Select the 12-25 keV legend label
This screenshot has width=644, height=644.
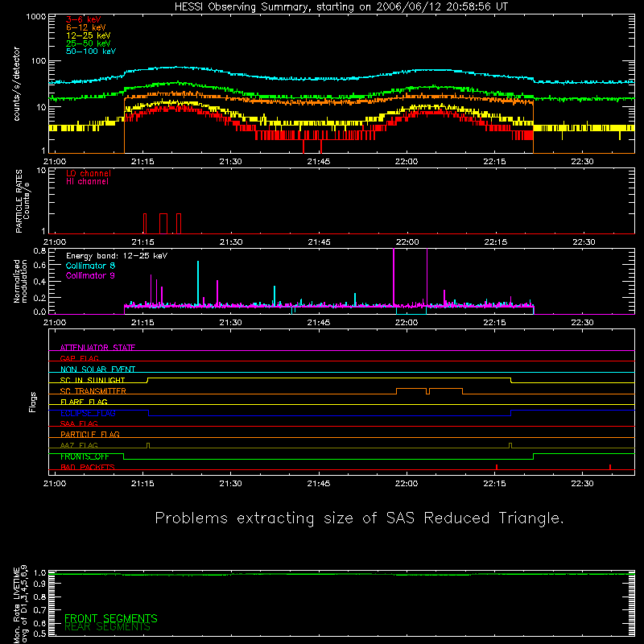(88, 35)
